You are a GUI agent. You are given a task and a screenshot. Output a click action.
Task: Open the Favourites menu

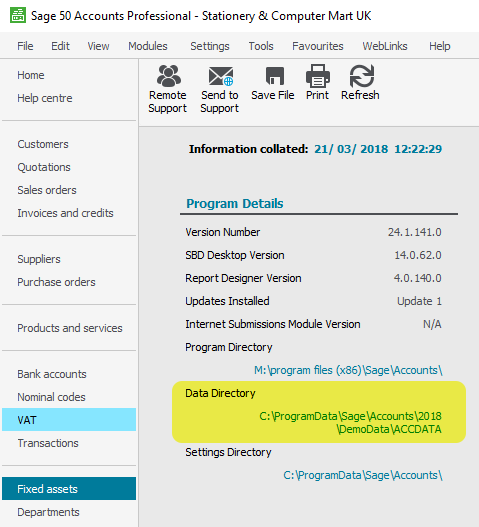tap(318, 46)
